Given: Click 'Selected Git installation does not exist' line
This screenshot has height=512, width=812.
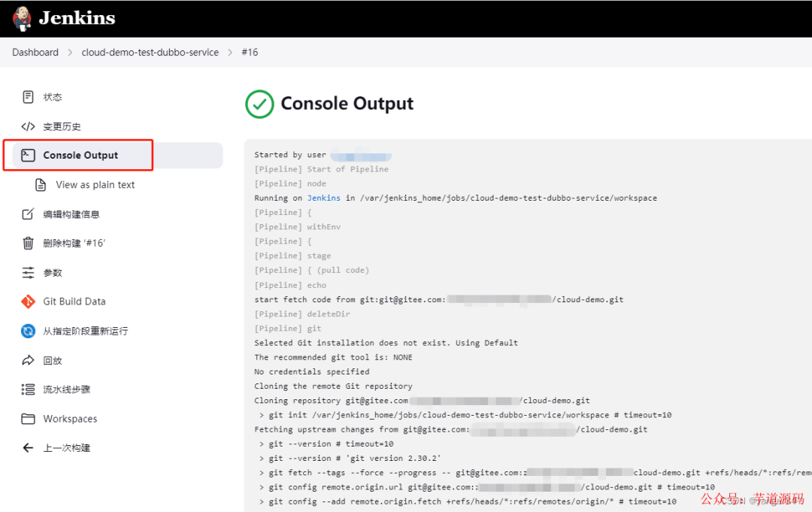Looking at the screenshot, I should click(386, 343).
